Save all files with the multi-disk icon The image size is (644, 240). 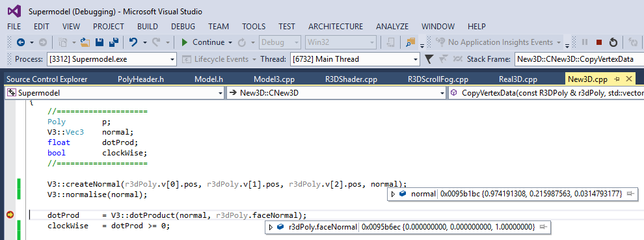(114, 42)
